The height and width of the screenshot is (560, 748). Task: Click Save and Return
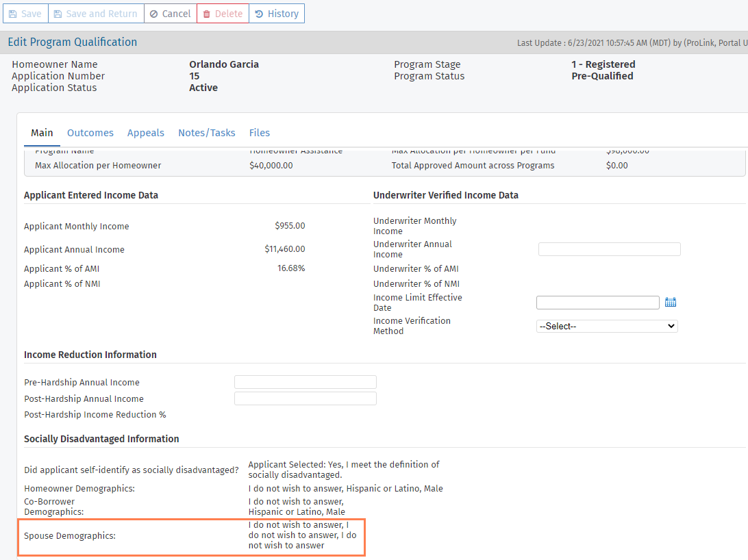click(x=95, y=14)
